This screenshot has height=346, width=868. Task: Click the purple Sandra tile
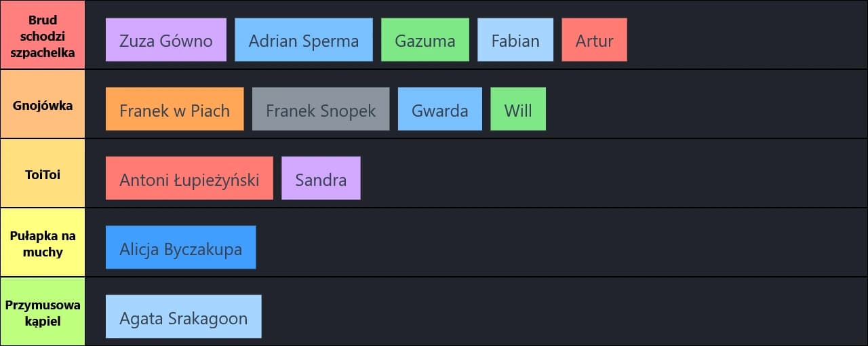pos(321,178)
